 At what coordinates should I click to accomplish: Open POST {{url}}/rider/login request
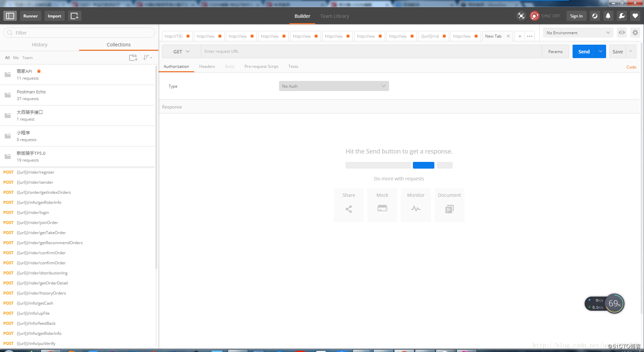point(77,213)
